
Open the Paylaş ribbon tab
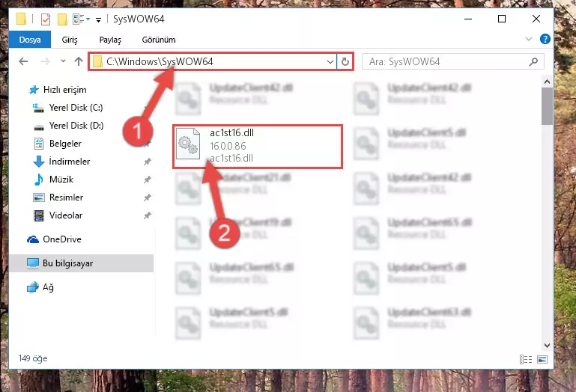(x=110, y=40)
